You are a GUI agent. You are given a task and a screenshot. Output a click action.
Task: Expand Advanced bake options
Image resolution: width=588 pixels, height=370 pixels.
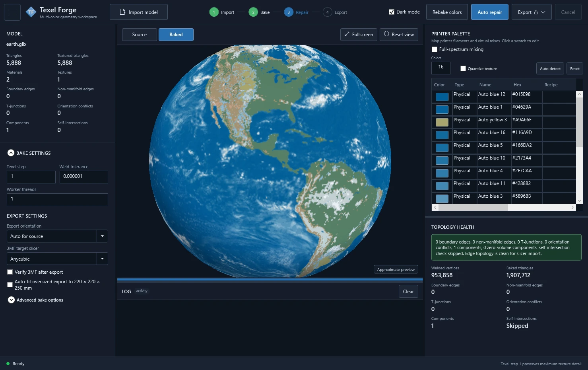coord(11,300)
